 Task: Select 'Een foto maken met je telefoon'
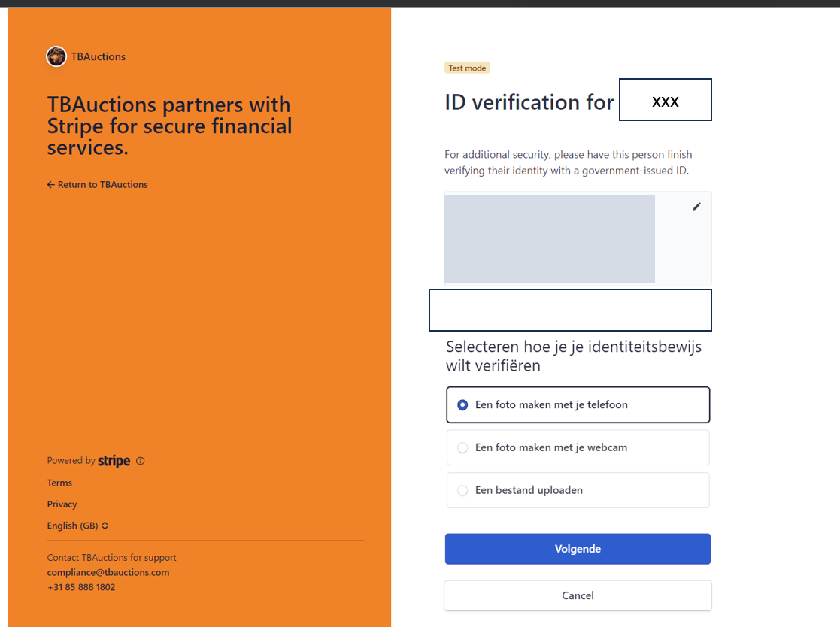[578, 405]
